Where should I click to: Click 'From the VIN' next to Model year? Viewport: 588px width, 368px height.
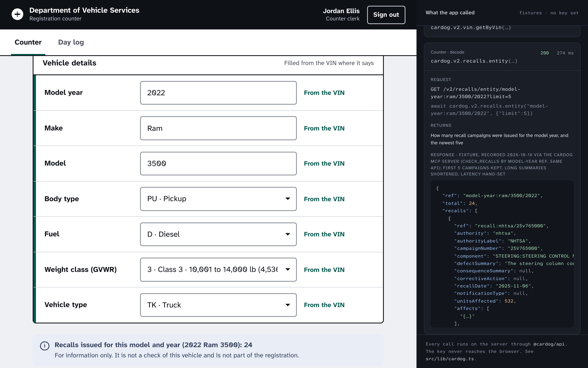324,93
